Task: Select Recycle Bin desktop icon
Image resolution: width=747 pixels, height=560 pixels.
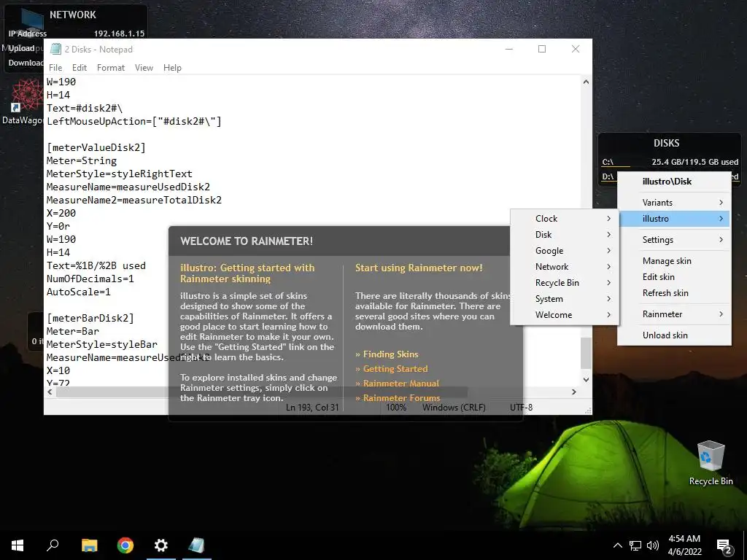Action: coord(711,463)
